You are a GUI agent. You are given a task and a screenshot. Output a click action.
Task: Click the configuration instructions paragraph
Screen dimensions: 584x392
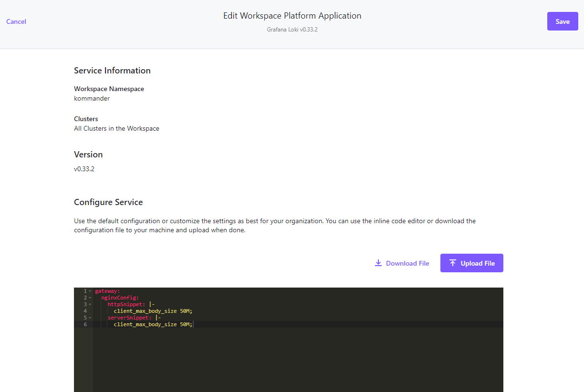275,226
